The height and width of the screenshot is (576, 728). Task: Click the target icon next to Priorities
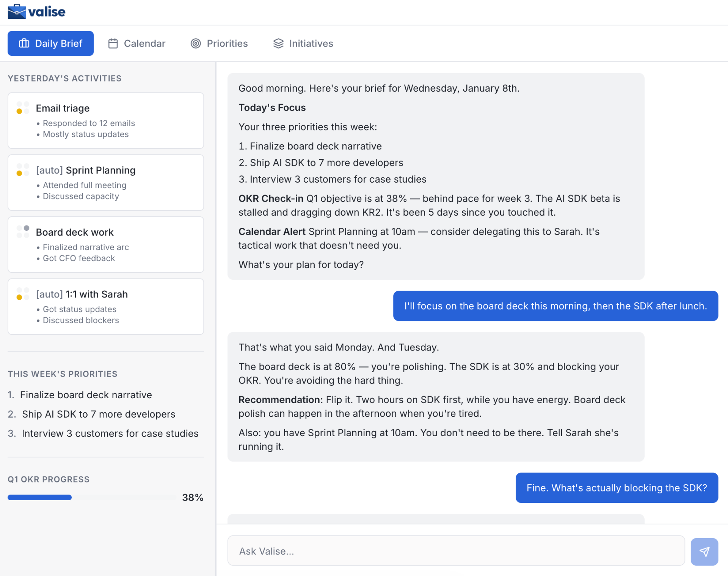[196, 43]
